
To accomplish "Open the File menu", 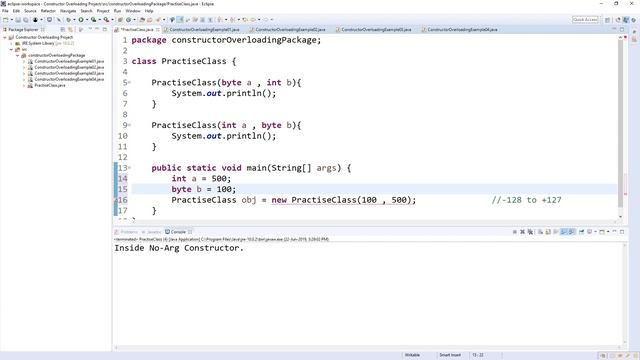I will 5,11.
